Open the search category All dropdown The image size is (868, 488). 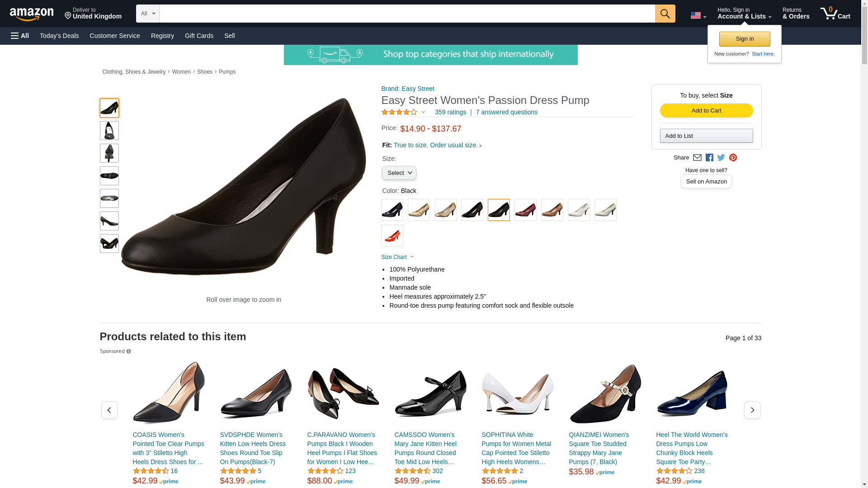148,14
